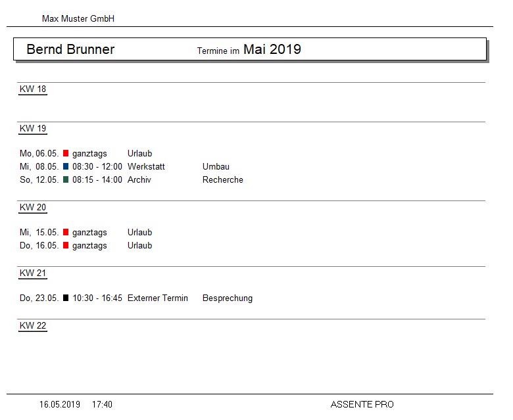The height and width of the screenshot is (420, 513).
Task: Click the Archiv appointment entry
Action: pos(139,179)
